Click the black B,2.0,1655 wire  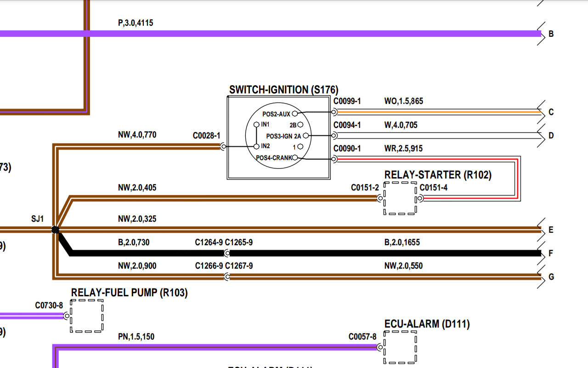tap(385, 253)
